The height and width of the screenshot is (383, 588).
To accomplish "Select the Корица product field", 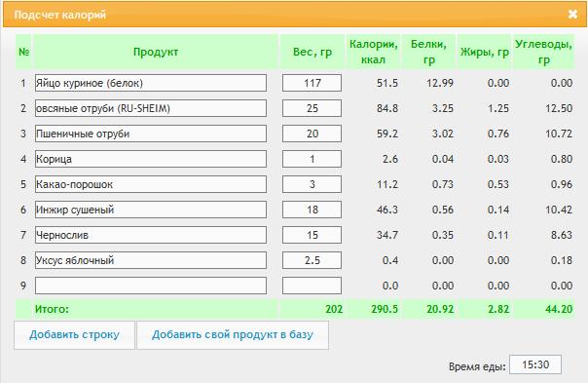I will click(151, 159).
